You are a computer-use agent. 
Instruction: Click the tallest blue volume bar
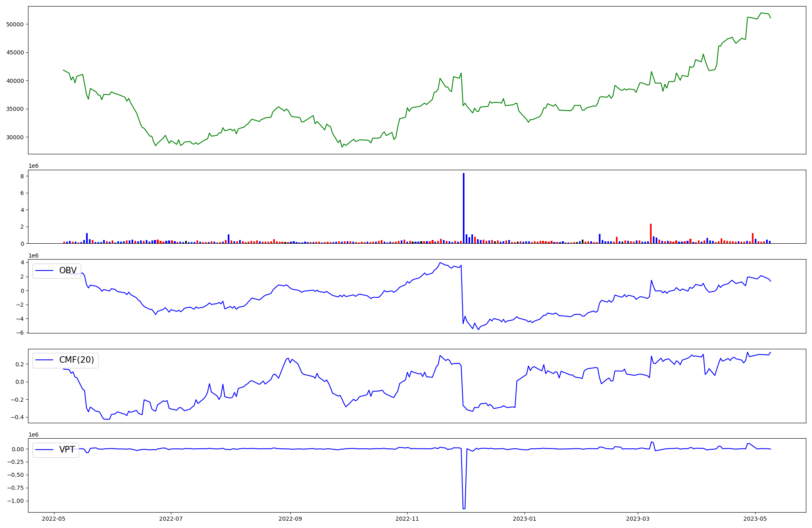click(464, 207)
